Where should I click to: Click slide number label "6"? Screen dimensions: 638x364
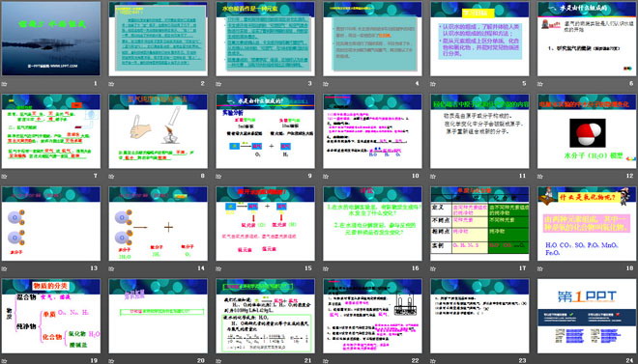point(631,84)
